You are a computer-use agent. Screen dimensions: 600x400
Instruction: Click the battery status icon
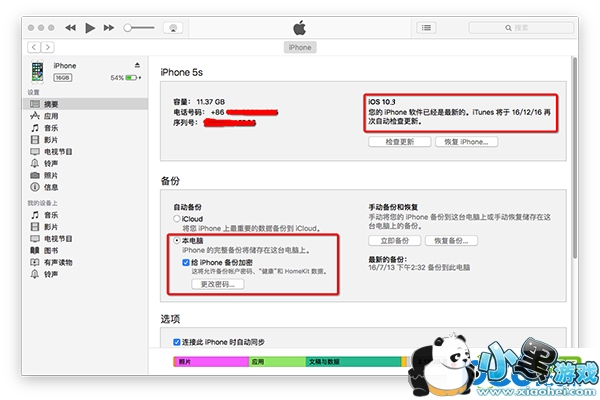131,78
